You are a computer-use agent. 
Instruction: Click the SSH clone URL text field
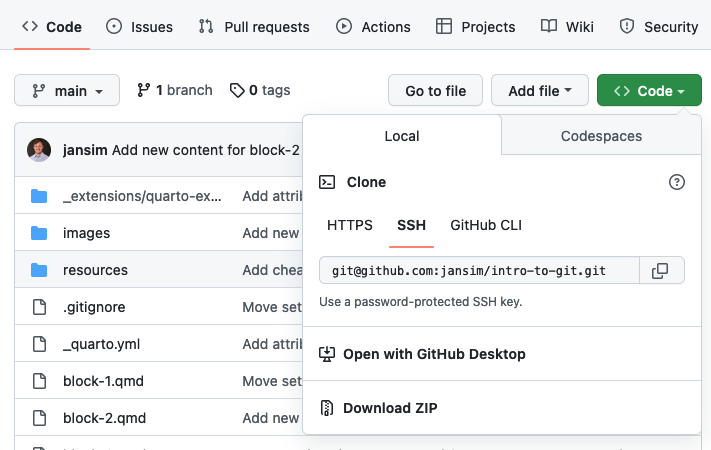click(478, 271)
